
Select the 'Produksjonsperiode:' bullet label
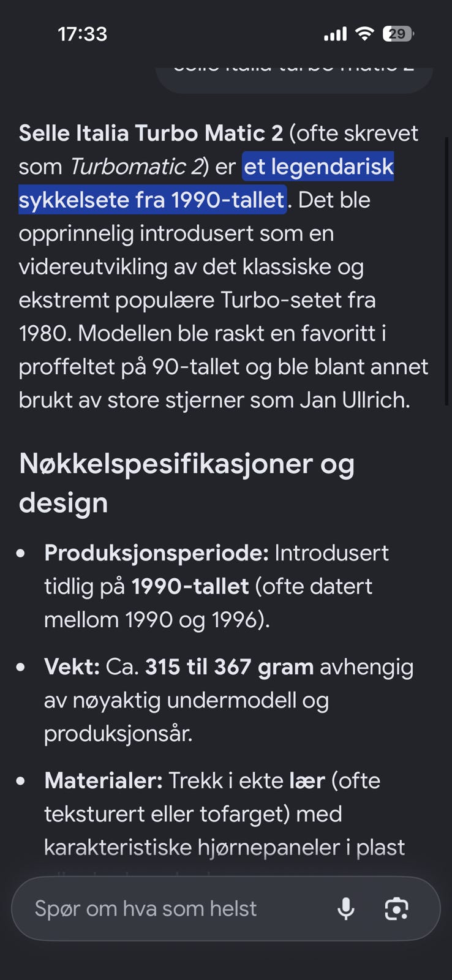pos(156,553)
